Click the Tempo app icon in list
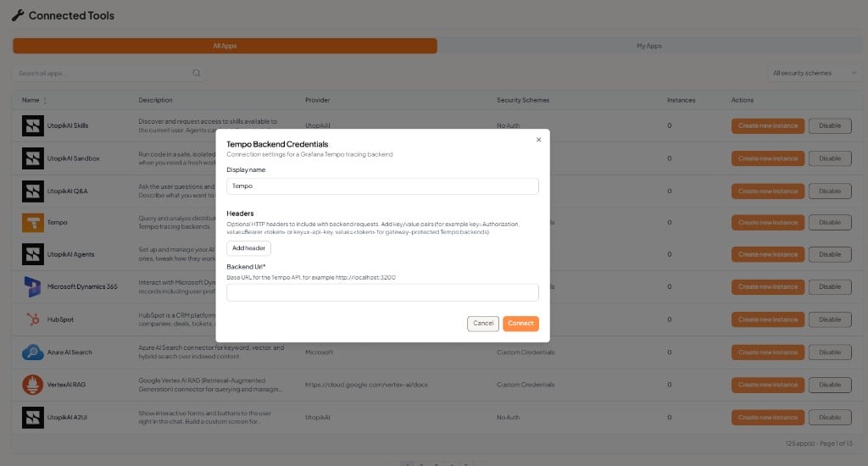The image size is (868, 466). 33,223
